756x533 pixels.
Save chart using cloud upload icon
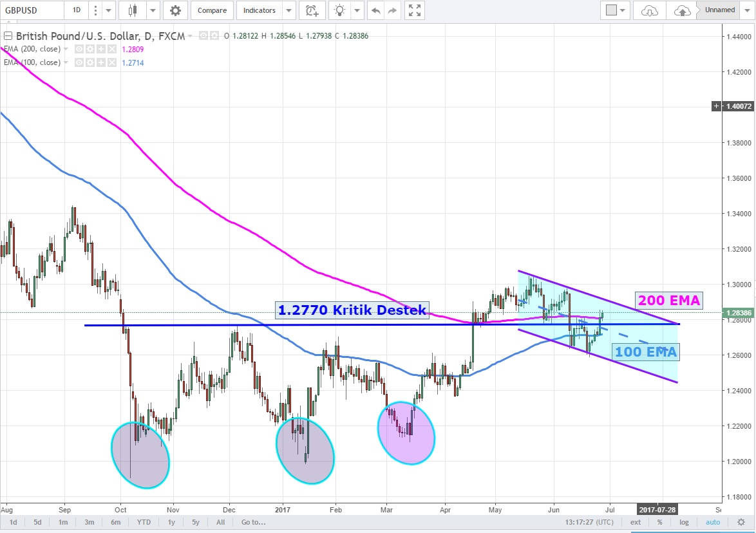[x=682, y=10]
